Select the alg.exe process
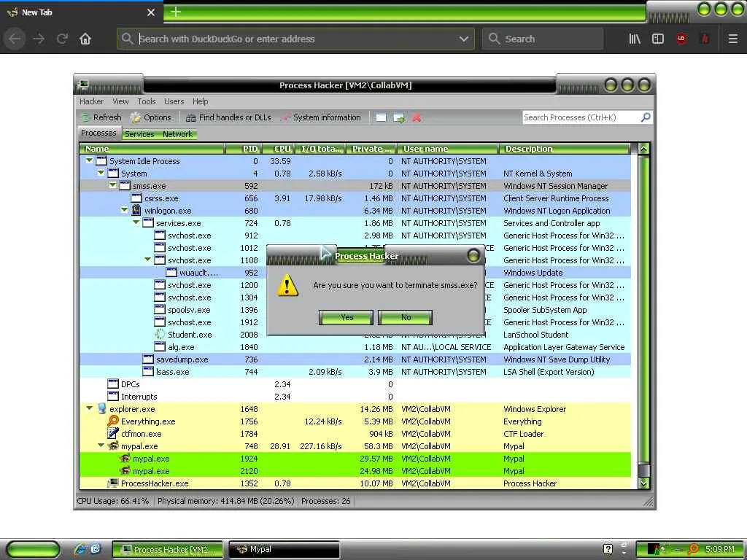 pyautogui.click(x=355, y=346)
